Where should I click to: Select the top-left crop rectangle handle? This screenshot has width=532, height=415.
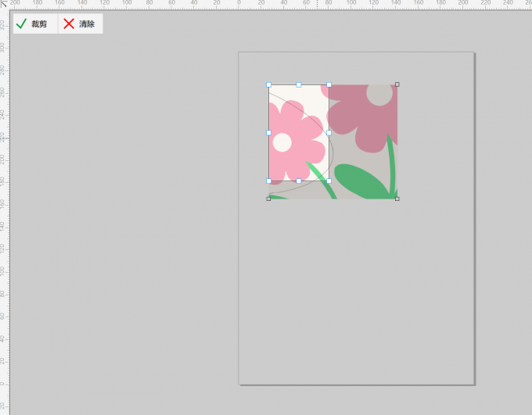pyautogui.click(x=268, y=84)
